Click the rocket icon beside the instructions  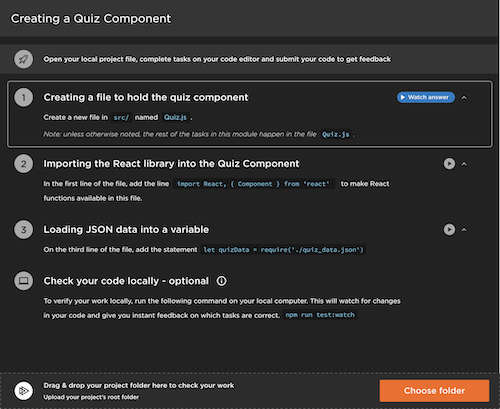(x=23, y=59)
